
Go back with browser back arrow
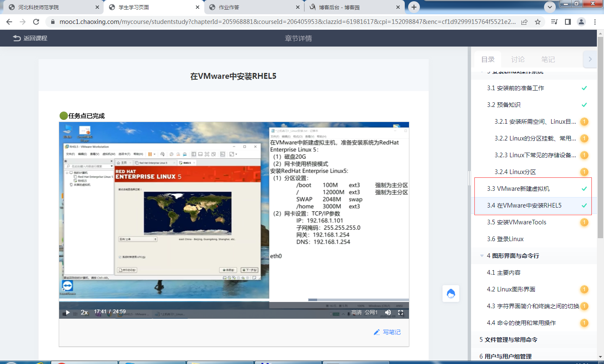9,22
